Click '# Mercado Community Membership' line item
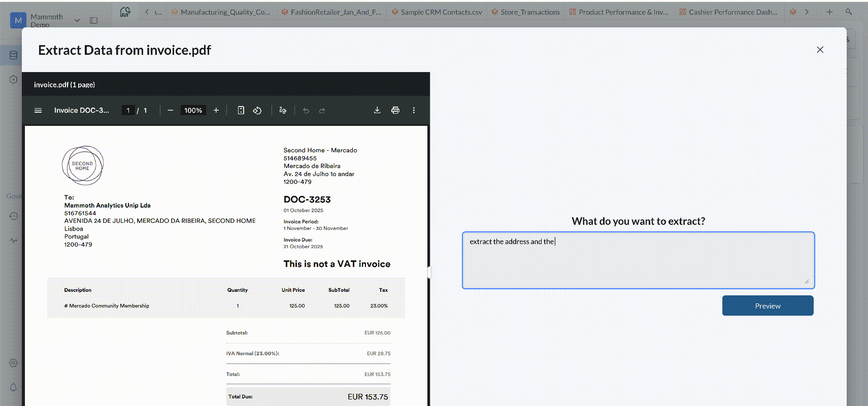 pyautogui.click(x=107, y=306)
